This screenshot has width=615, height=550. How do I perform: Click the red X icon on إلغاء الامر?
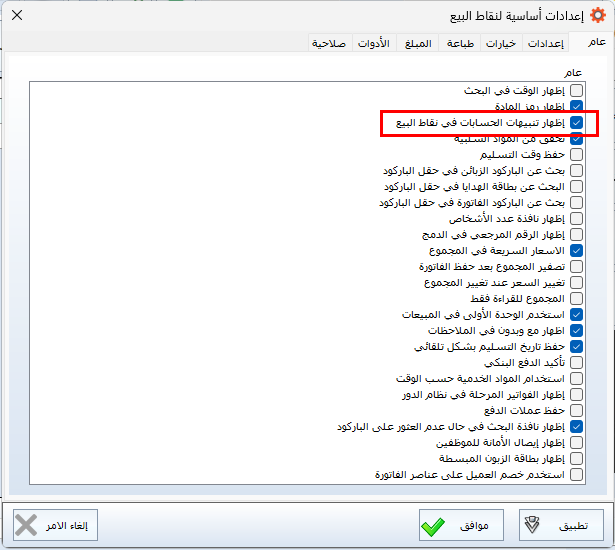[28, 524]
